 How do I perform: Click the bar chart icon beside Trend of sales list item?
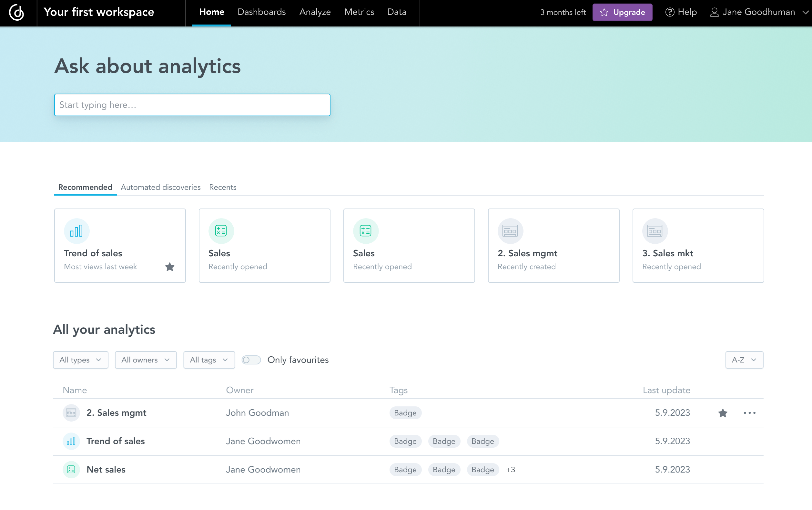coord(70,441)
